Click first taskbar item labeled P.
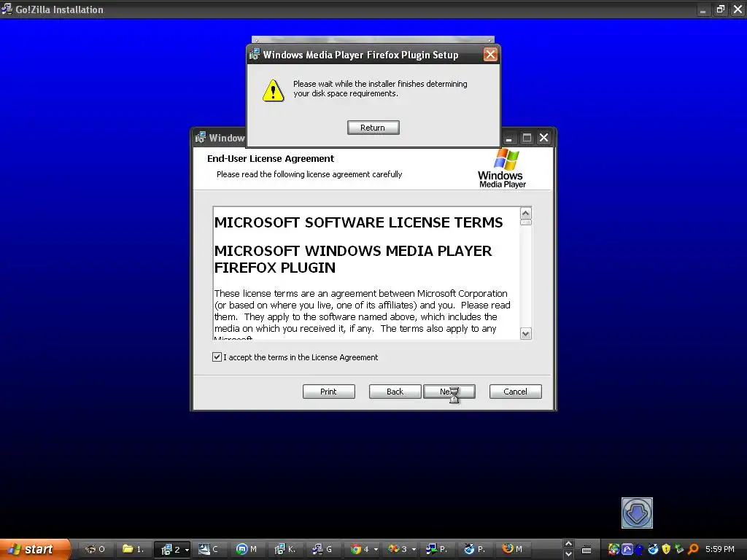The image size is (747, 560). (436, 550)
